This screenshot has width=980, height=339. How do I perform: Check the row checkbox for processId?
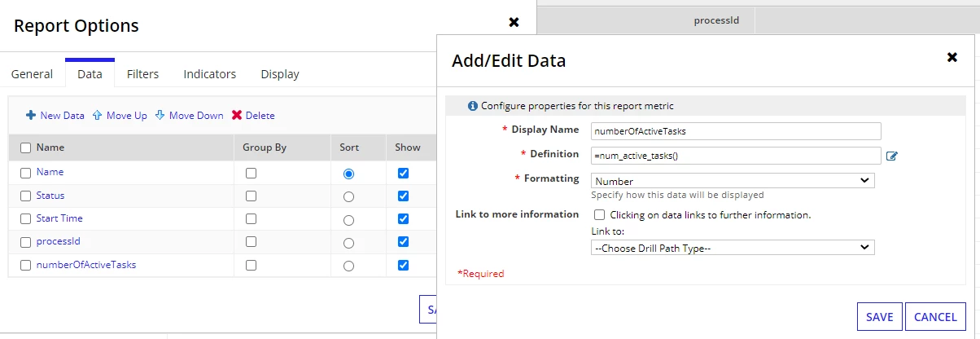click(x=26, y=242)
